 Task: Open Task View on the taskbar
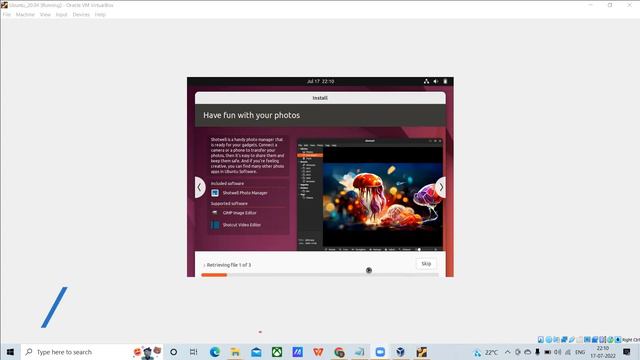[193, 352]
